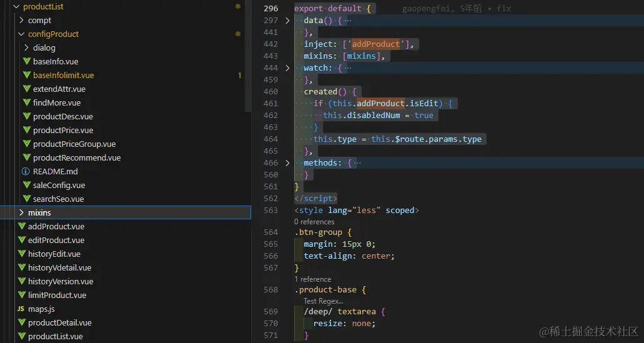Collapse the configProduct folder chevron
644x343 pixels.
(x=21, y=34)
